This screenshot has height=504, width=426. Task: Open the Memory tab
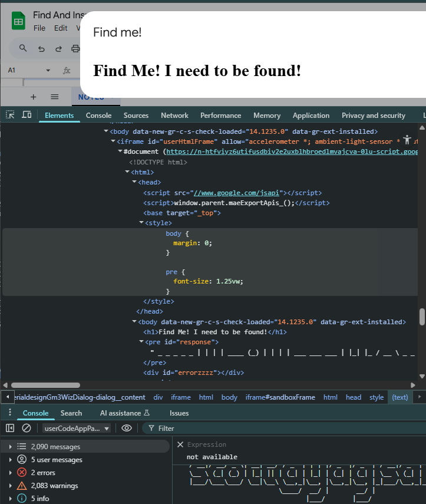point(267,116)
